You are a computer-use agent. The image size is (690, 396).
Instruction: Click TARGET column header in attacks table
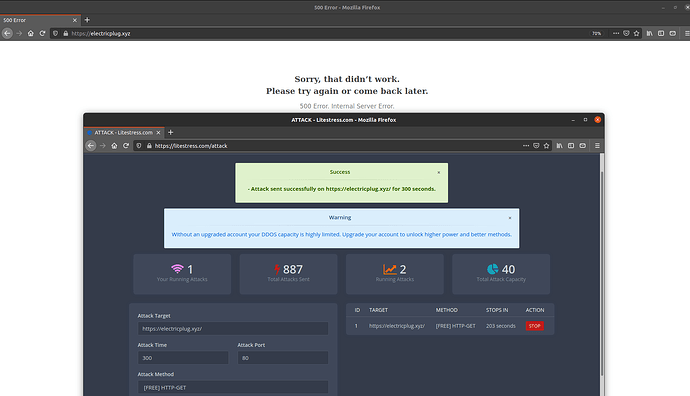click(378, 310)
